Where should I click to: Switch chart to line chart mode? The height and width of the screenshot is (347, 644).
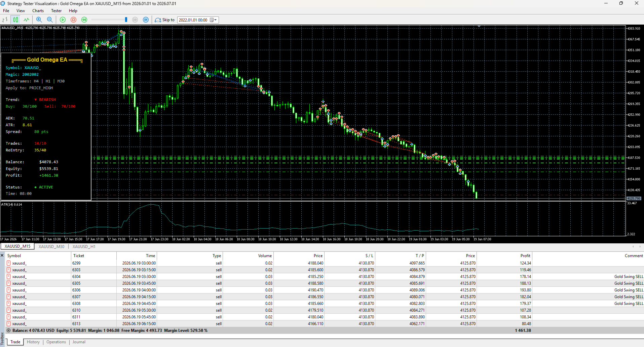pos(26,20)
